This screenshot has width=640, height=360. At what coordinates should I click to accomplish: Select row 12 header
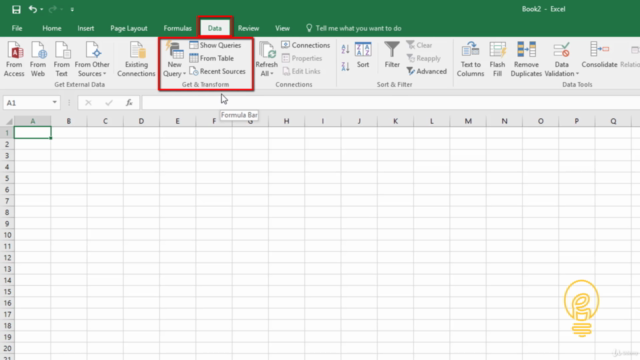pyautogui.click(x=7, y=258)
